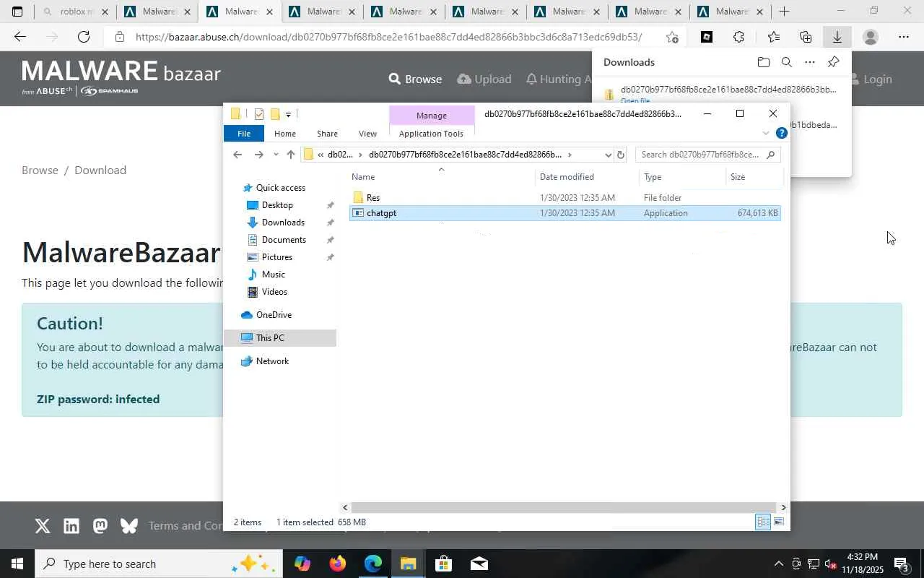Open the LinkedIn footer icon
924x578 pixels.
pyautogui.click(x=71, y=526)
